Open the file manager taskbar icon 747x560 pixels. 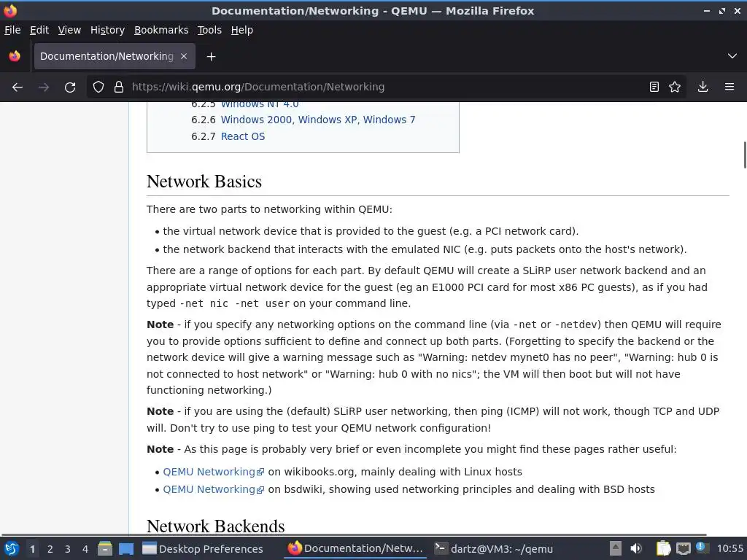pyautogui.click(x=105, y=548)
